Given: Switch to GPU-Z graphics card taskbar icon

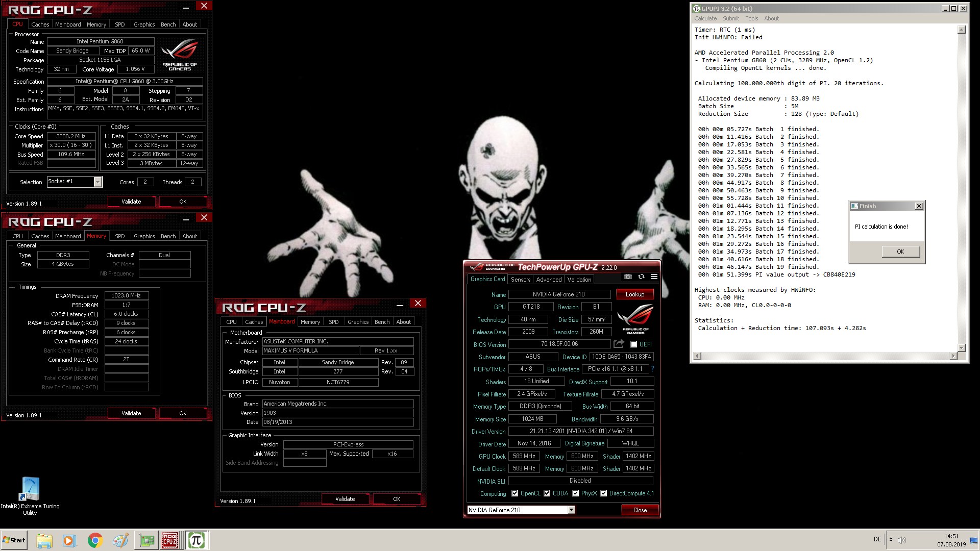Looking at the screenshot, I should tap(146, 540).
